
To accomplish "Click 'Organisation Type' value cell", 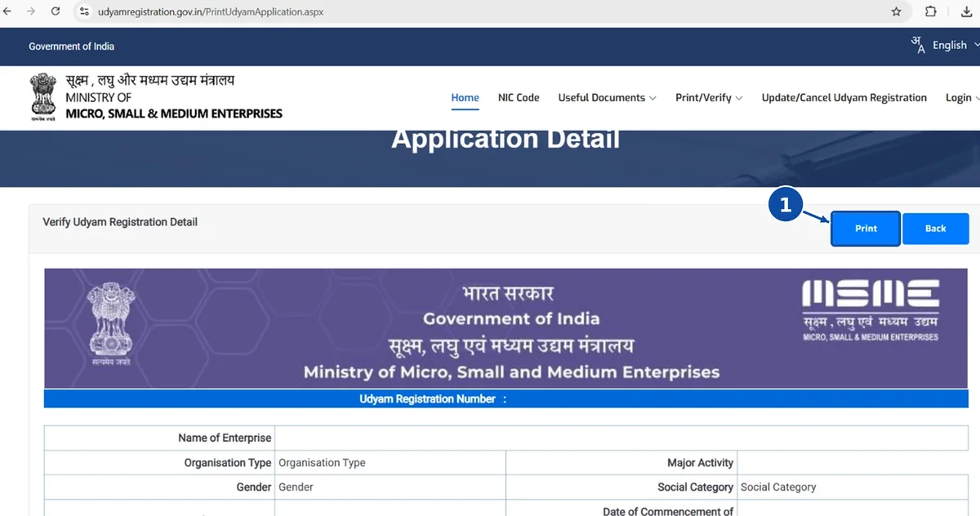I will pyautogui.click(x=390, y=463).
